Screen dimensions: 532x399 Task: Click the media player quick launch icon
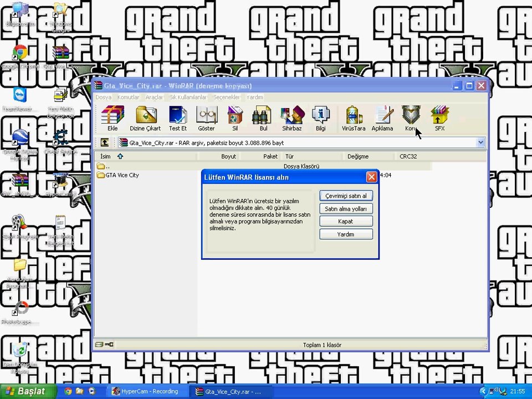[91, 391]
